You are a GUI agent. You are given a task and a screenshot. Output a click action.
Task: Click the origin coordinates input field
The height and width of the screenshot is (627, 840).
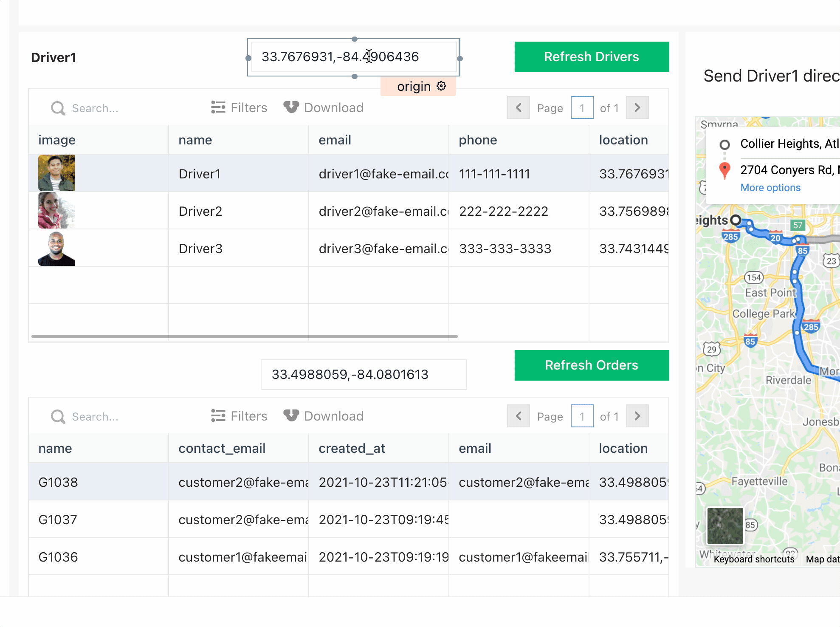point(353,57)
